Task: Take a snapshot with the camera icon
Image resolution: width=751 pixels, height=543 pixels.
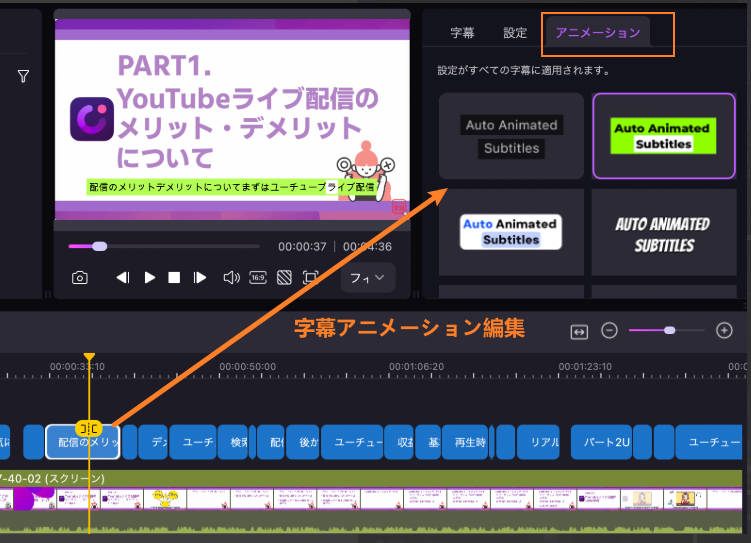Action: click(x=80, y=278)
